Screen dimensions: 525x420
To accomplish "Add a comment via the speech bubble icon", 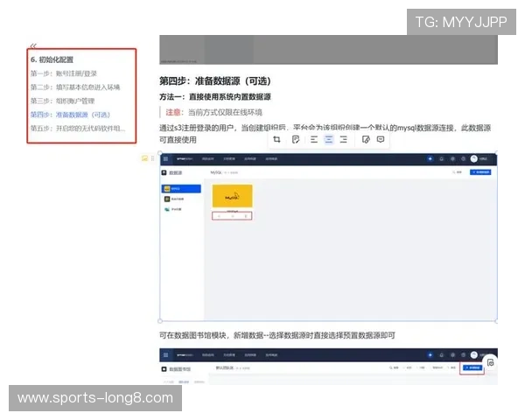I will (x=381, y=139).
